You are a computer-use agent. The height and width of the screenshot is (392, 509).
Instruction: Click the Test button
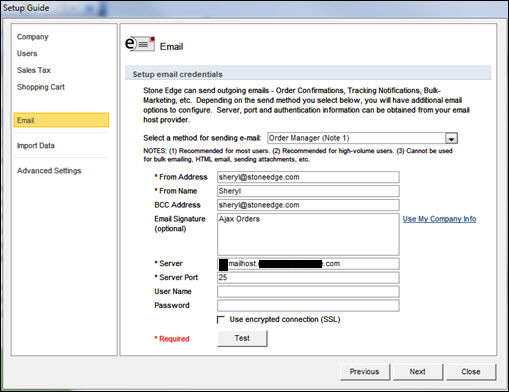pyautogui.click(x=242, y=338)
